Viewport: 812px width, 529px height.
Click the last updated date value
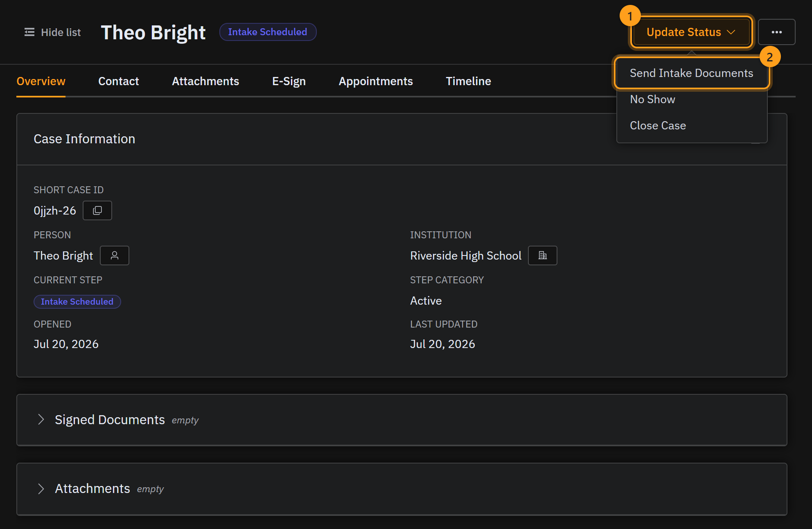442,344
